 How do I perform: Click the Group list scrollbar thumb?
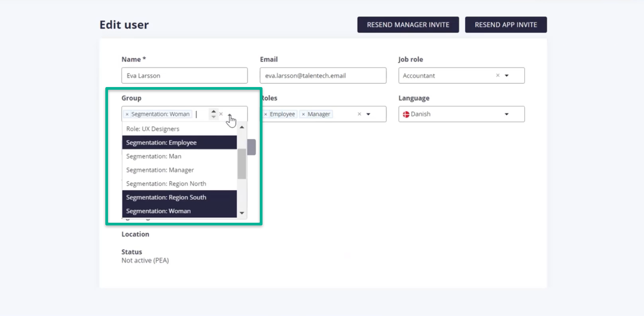click(242, 164)
